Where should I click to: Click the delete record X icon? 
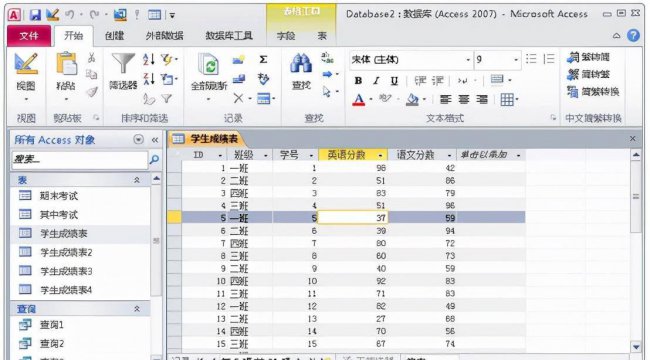pyautogui.click(x=238, y=98)
